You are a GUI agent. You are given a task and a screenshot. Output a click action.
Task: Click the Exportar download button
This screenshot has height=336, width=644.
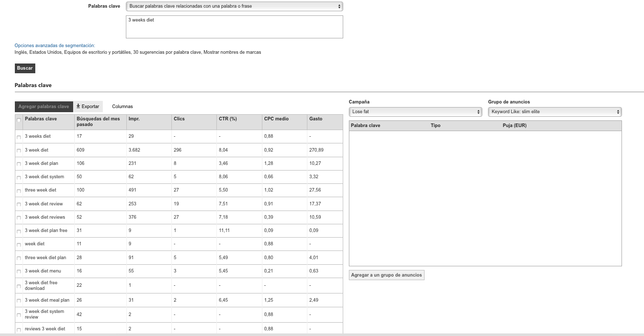click(88, 107)
